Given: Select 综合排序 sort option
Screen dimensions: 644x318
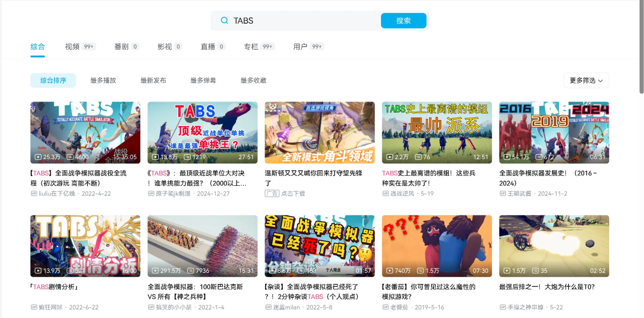Looking at the screenshot, I should pyautogui.click(x=53, y=80).
